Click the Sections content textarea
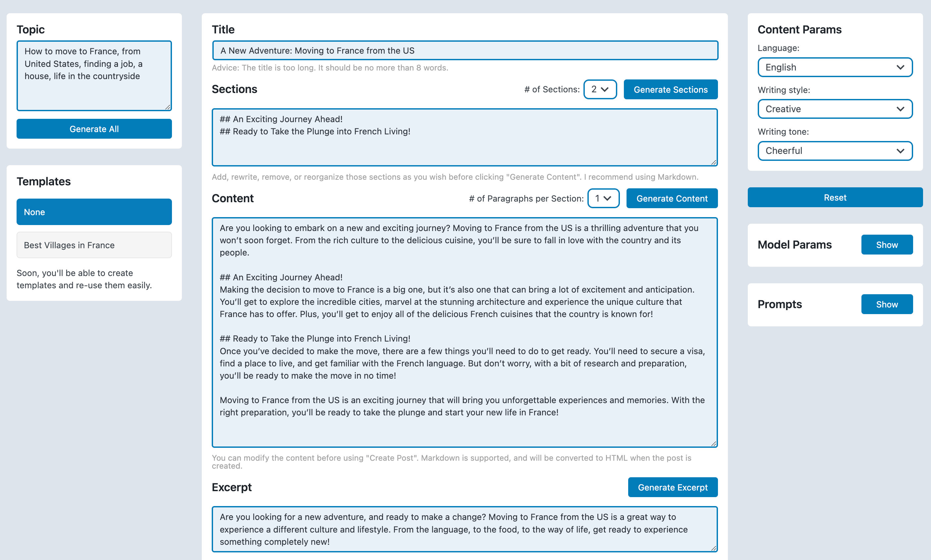Screen dimensions: 931x560 [x=464, y=137]
